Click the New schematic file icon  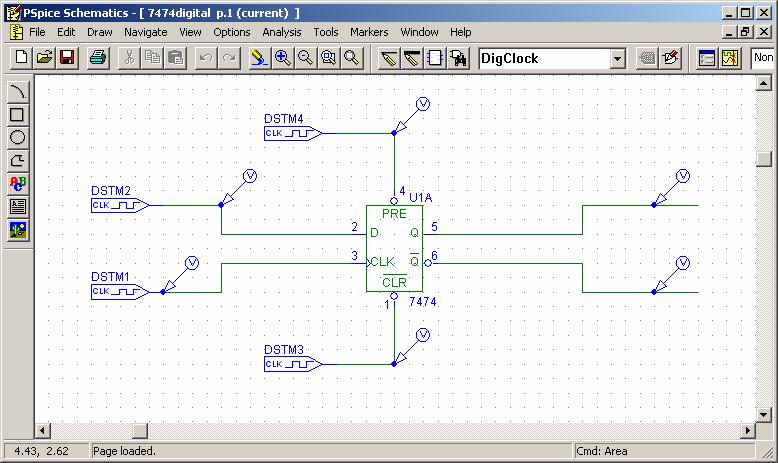coord(21,58)
